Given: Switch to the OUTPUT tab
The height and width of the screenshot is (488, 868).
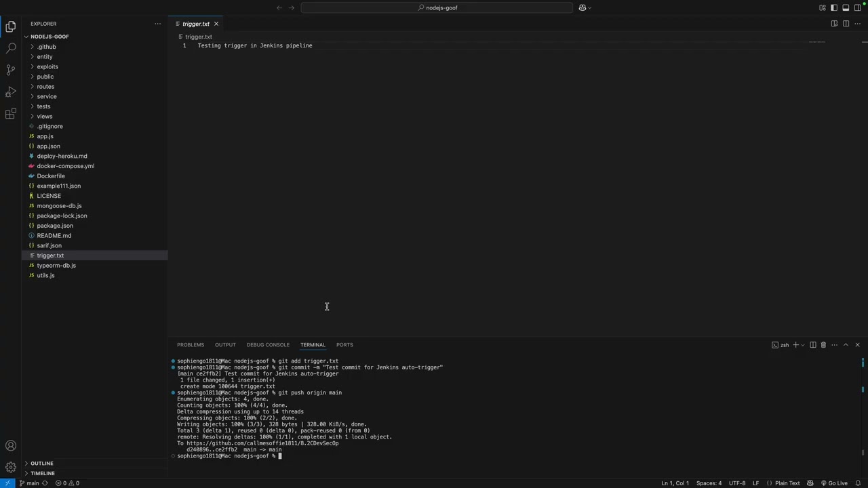Looking at the screenshot, I should [x=225, y=345].
